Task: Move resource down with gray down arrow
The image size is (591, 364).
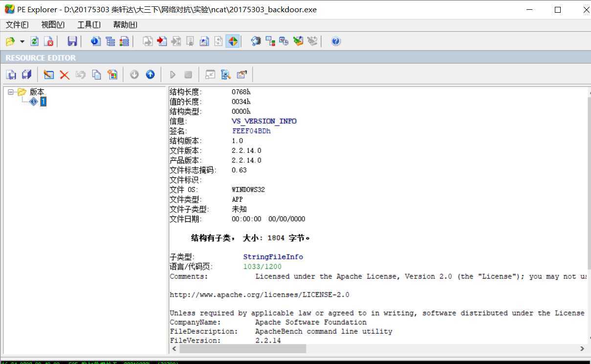Action: coord(134,74)
